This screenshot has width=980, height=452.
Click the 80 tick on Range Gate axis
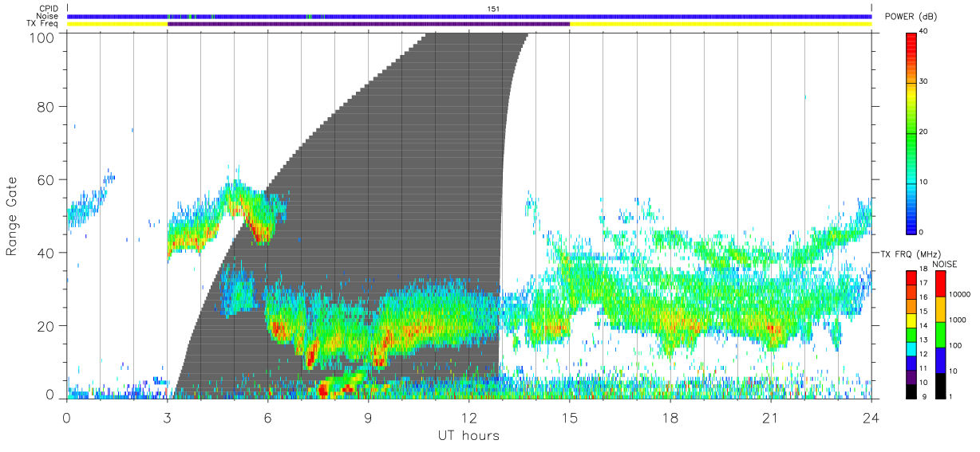coord(47,106)
